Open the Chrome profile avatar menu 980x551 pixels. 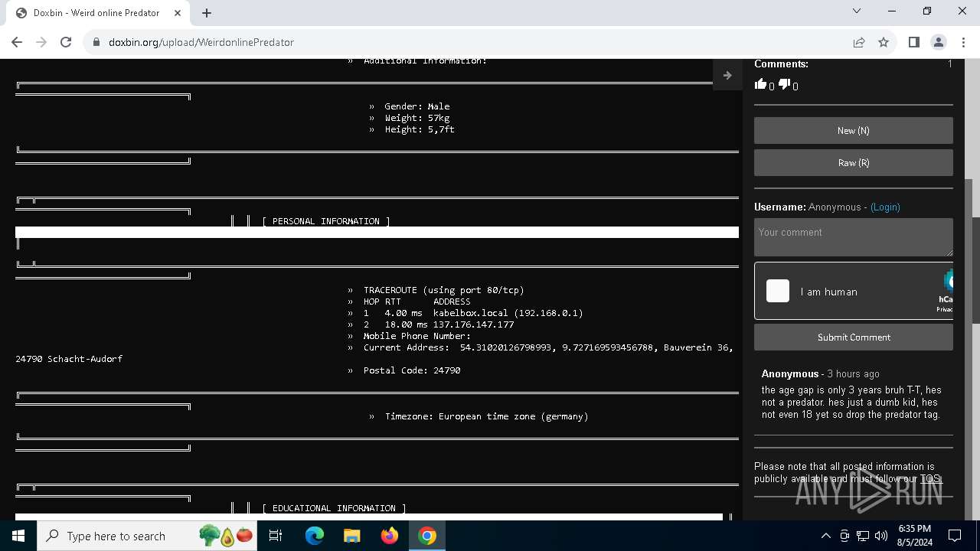click(x=938, y=42)
